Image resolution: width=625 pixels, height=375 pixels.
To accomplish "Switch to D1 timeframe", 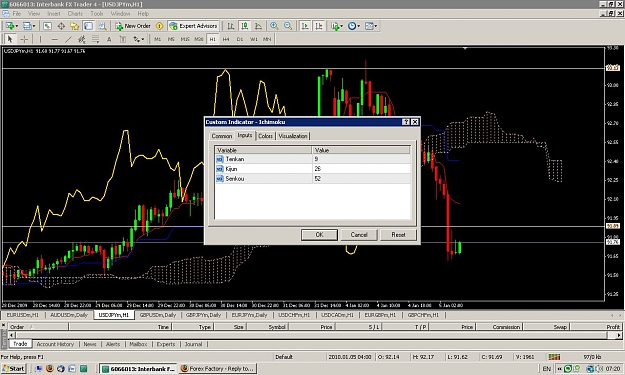I will pyautogui.click(x=240, y=39).
